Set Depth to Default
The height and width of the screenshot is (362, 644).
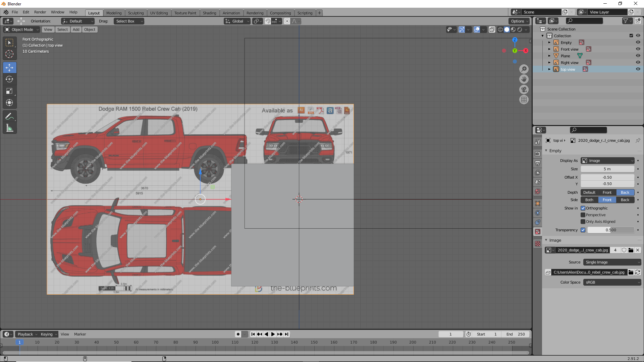point(589,192)
